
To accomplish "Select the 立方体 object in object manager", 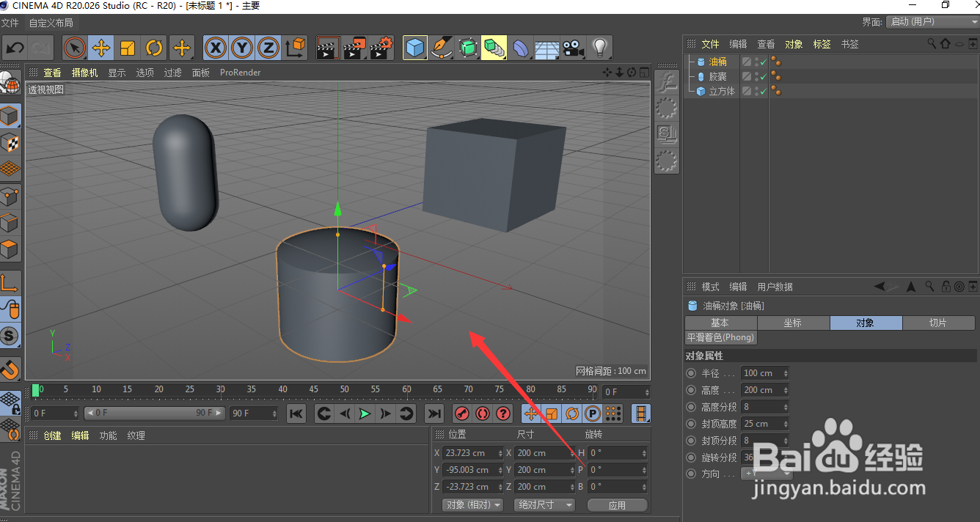I will [722, 91].
